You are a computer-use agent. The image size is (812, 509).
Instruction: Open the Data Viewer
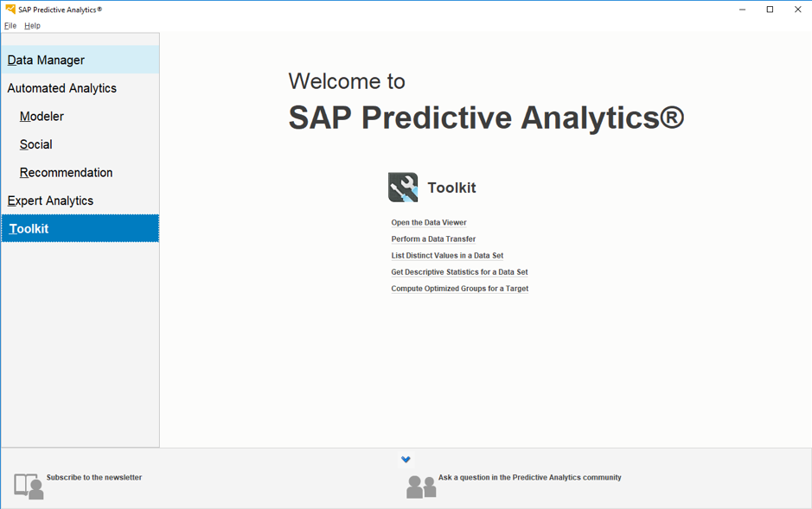click(428, 222)
